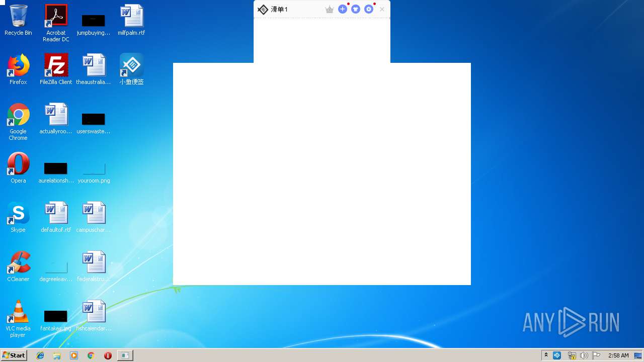
Task: Click 小鱼便签 tray icon
Action: [557, 355]
